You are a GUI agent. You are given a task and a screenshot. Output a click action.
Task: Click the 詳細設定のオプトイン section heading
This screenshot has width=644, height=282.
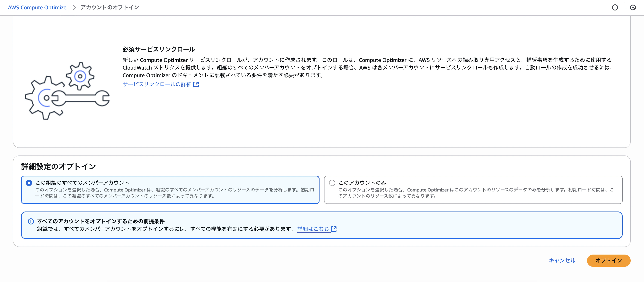point(59,166)
